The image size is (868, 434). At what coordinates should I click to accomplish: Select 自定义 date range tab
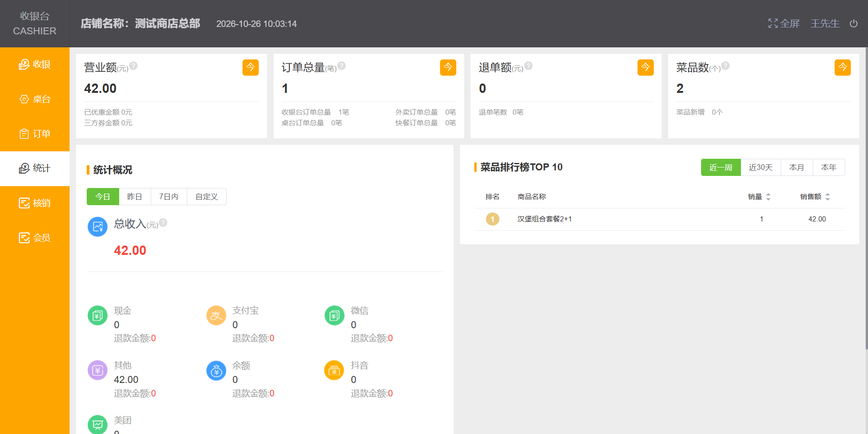coord(207,197)
